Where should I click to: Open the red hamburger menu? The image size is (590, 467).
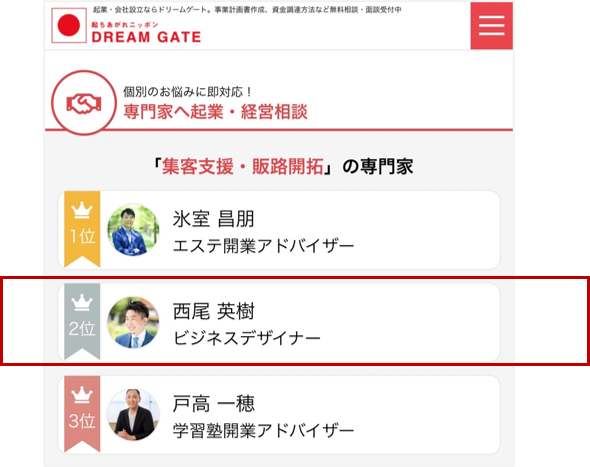click(x=491, y=26)
